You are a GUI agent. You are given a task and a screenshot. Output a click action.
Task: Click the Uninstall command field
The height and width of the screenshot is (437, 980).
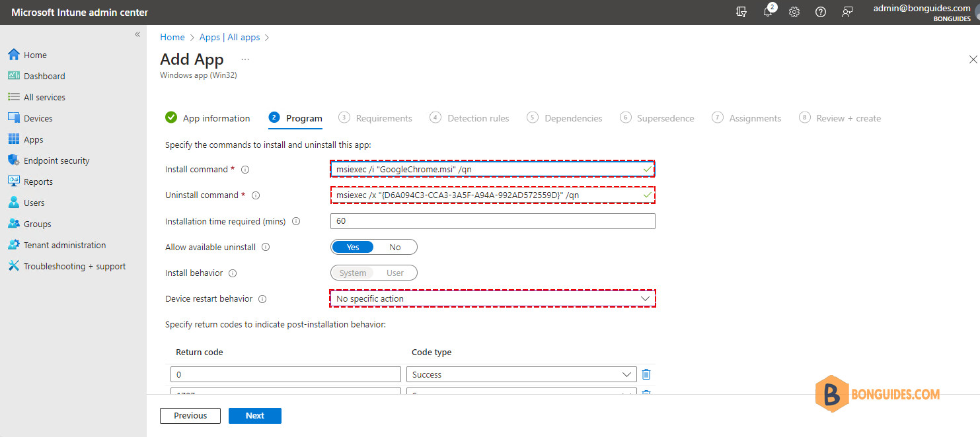point(492,195)
